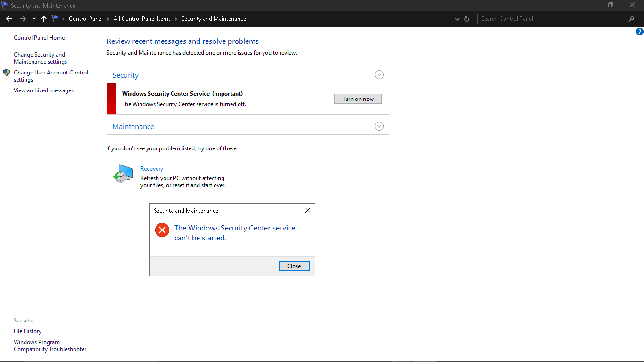Image resolution: width=644 pixels, height=362 pixels.
Task: Open the address bar history dropdown
Action: [457, 19]
